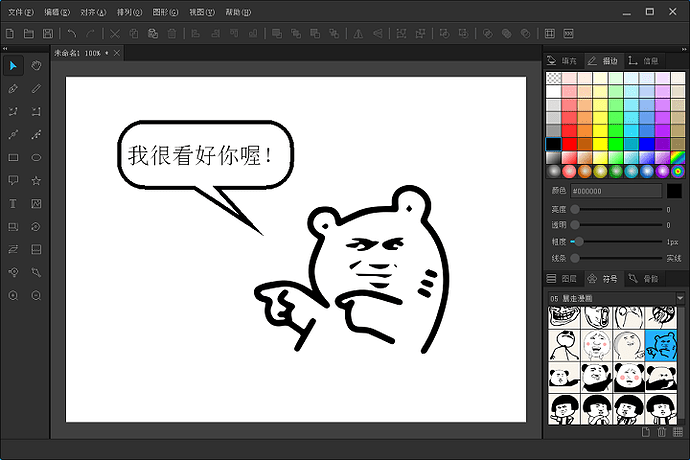Open the 视图(V) menu
Image resolution: width=690 pixels, height=460 pixels.
(202, 12)
